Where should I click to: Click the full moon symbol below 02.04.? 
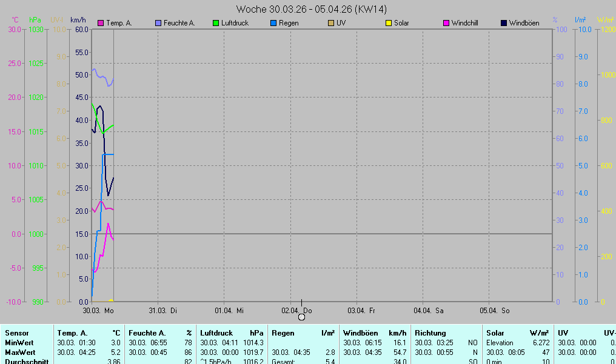[301, 317]
